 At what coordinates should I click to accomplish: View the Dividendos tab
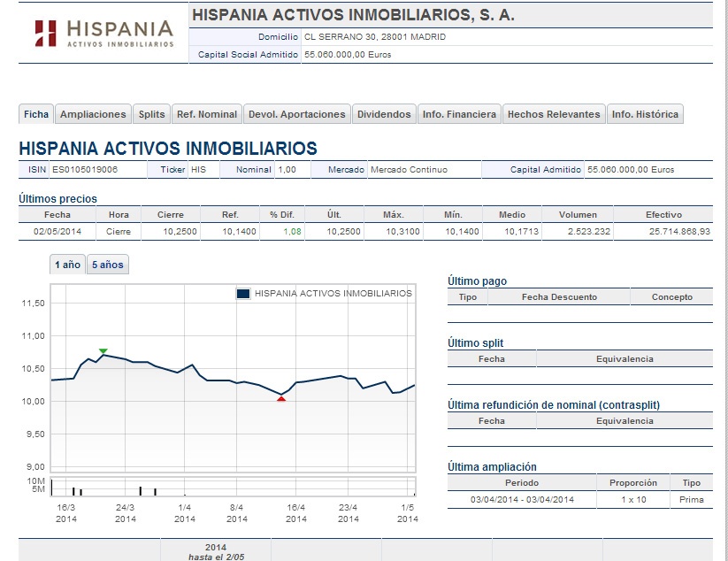pyautogui.click(x=384, y=114)
